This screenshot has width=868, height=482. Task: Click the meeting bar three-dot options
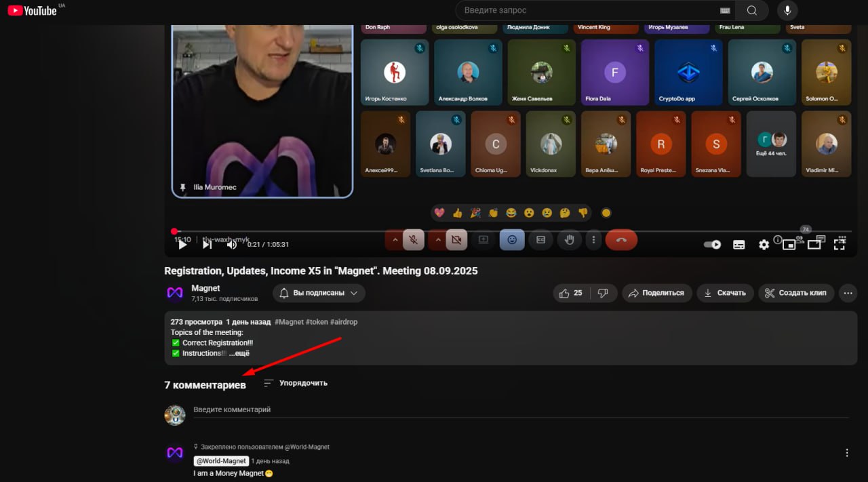click(x=594, y=239)
